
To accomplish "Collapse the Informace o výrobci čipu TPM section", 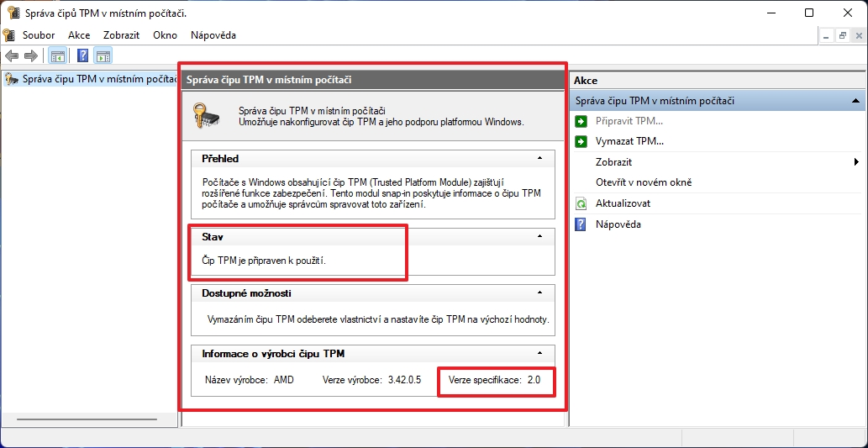I will [x=539, y=353].
